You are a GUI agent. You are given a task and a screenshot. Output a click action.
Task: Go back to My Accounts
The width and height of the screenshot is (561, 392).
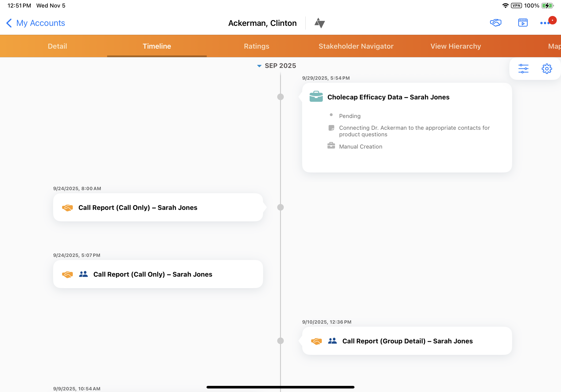point(35,23)
